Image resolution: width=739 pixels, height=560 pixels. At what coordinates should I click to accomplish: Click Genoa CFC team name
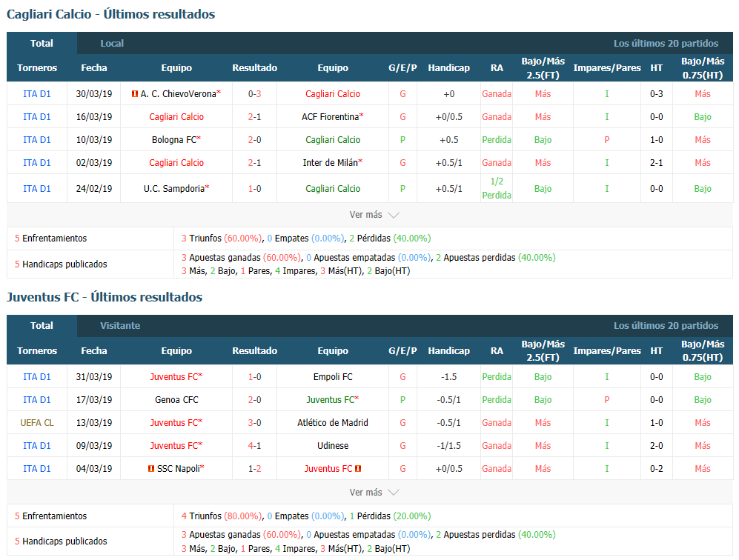coord(176,400)
